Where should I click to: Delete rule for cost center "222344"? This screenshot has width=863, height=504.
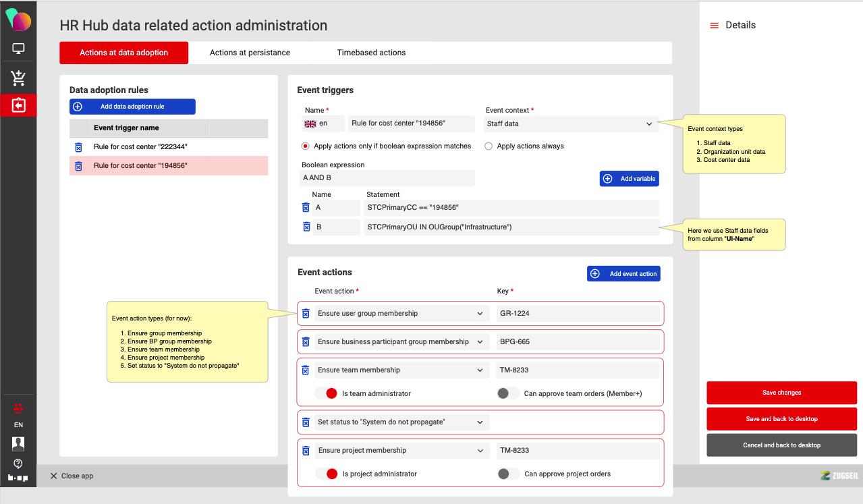point(78,147)
